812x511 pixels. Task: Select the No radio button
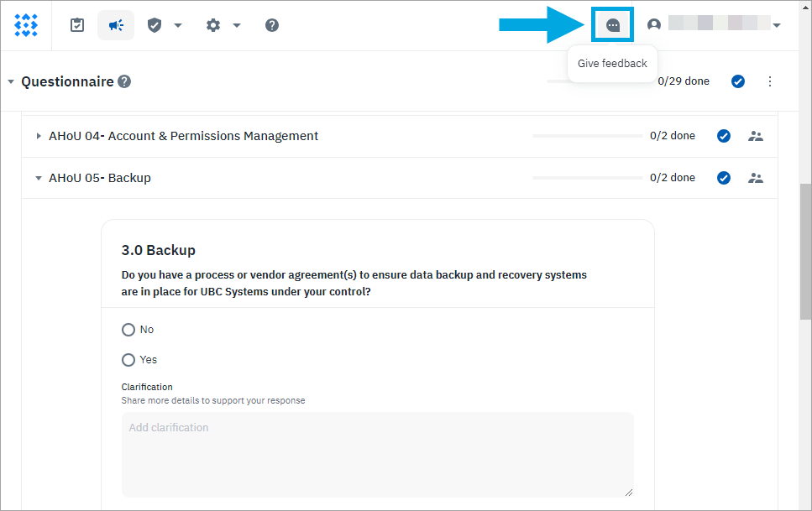pyautogui.click(x=128, y=330)
